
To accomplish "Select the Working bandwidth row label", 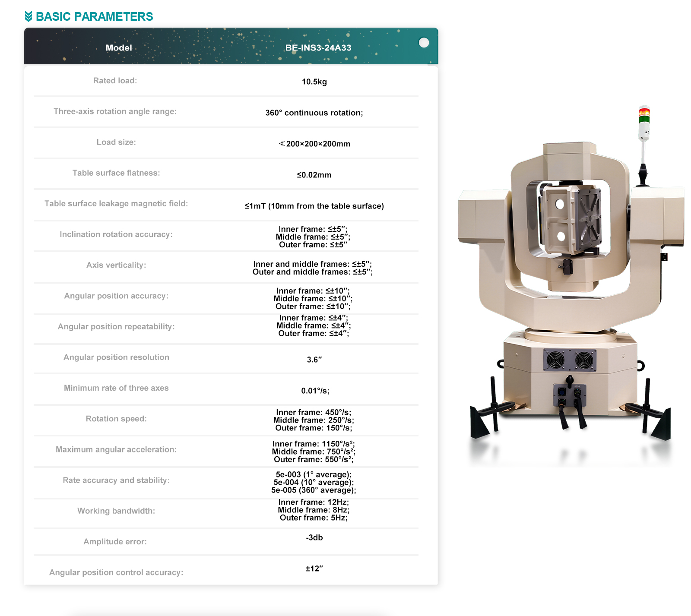I will point(116,511).
